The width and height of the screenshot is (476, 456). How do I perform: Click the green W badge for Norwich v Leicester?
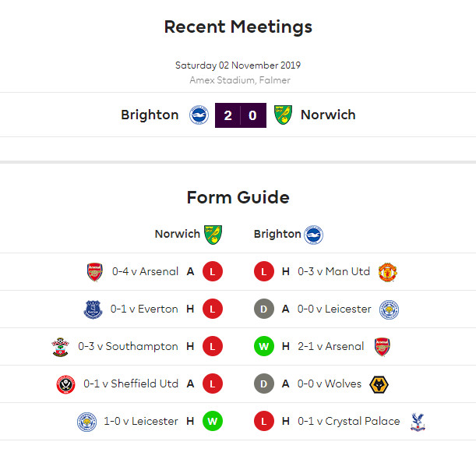coord(213,421)
